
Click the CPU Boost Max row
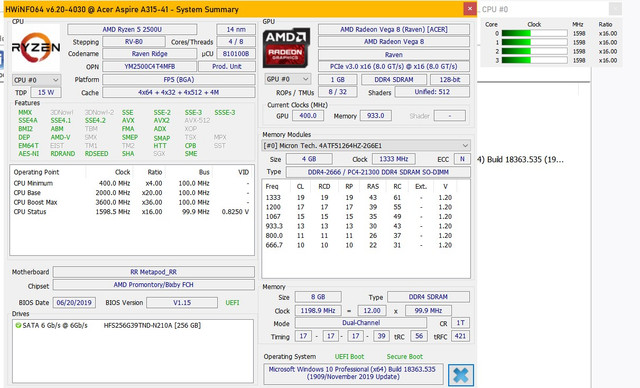[131, 202]
